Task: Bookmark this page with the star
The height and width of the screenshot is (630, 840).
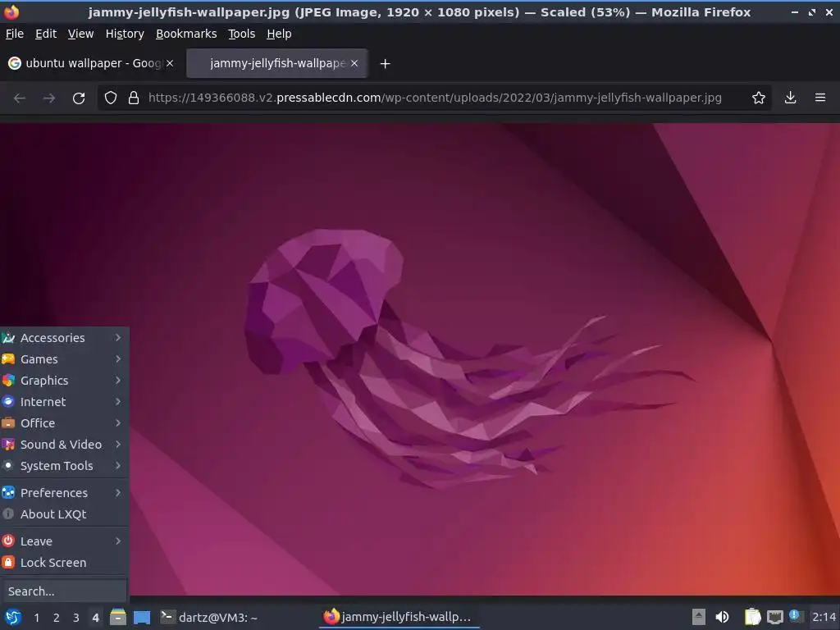Action: pyautogui.click(x=758, y=98)
